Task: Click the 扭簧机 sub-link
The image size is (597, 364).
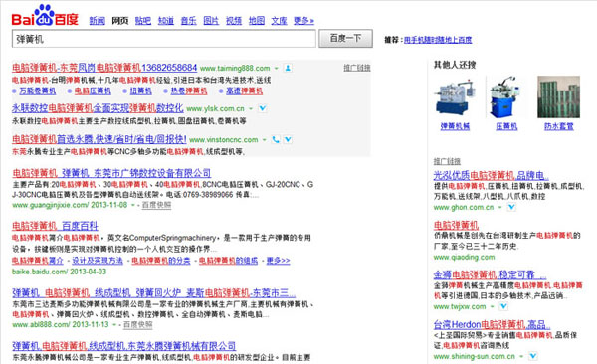Action: (x=141, y=91)
